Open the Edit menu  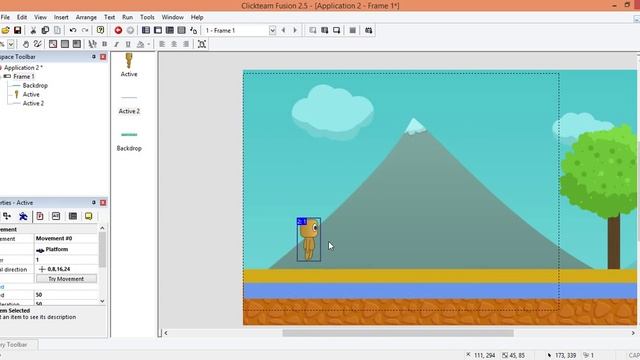pos(22,17)
